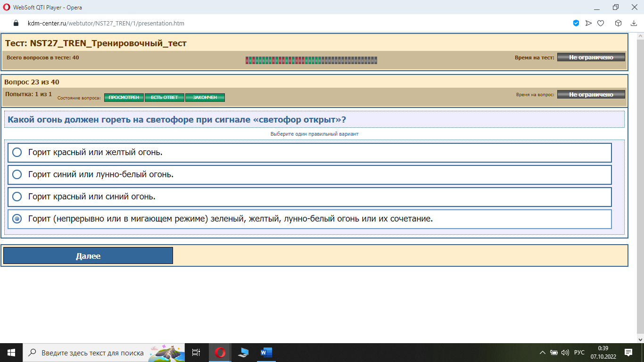The height and width of the screenshot is (362, 644).
Task: Click the 'Попытка: 1 из 1' text
Action: click(x=29, y=94)
